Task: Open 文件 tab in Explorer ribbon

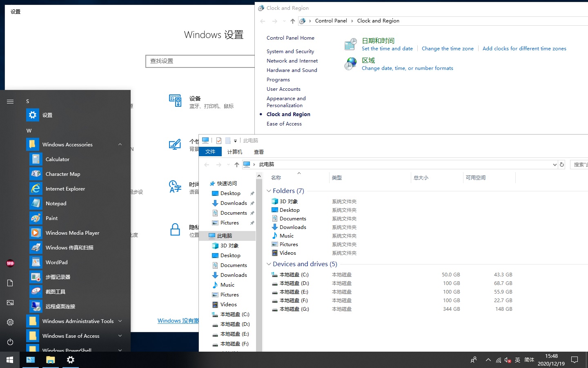Action: pos(210,152)
